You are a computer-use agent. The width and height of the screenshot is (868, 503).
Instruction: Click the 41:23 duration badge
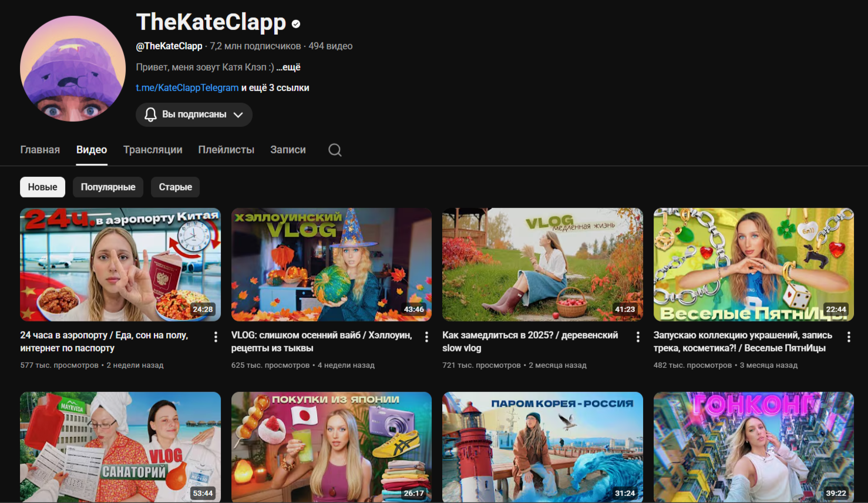(625, 309)
